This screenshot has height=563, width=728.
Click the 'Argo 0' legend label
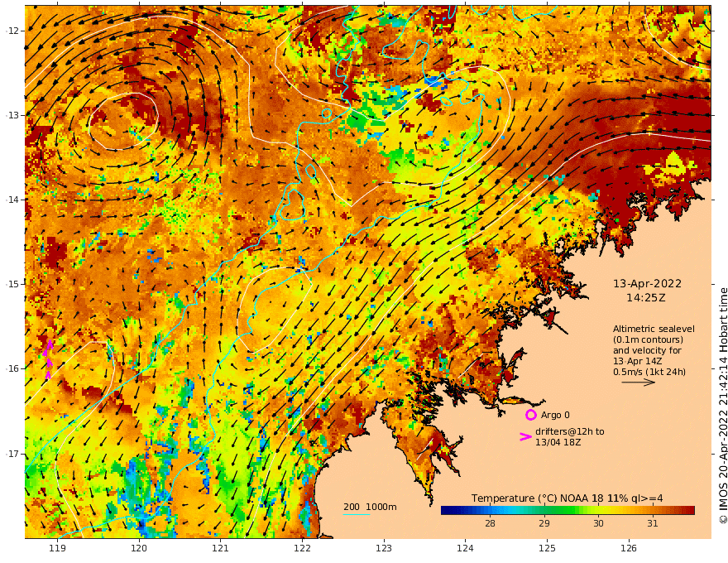[555, 415]
